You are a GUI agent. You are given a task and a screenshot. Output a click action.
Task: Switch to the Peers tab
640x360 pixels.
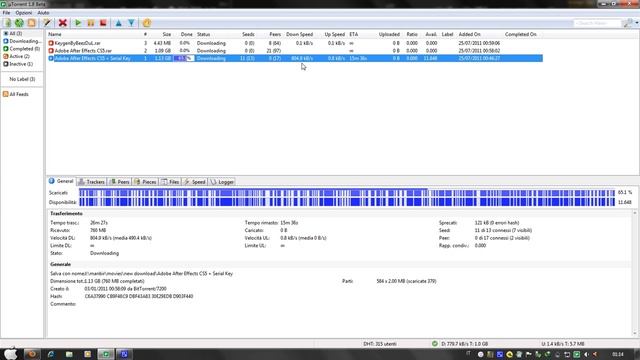(x=120, y=182)
